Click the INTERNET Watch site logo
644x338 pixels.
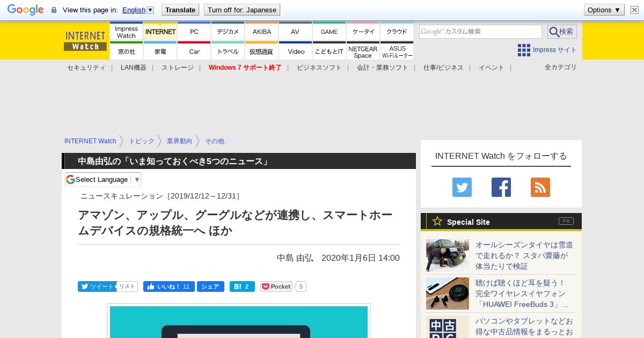point(85,41)
